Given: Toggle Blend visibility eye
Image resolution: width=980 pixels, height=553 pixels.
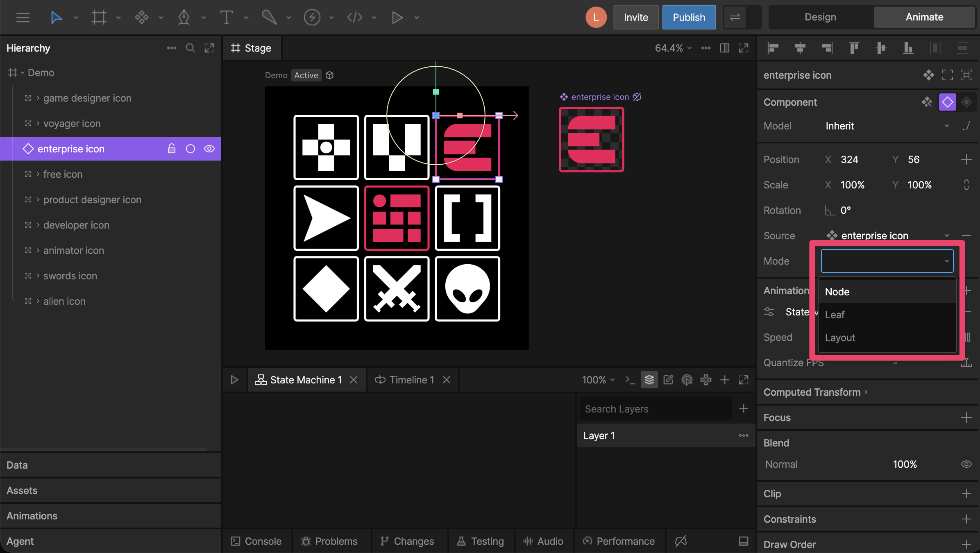Looking at the screenshot, I should point(966,465).
